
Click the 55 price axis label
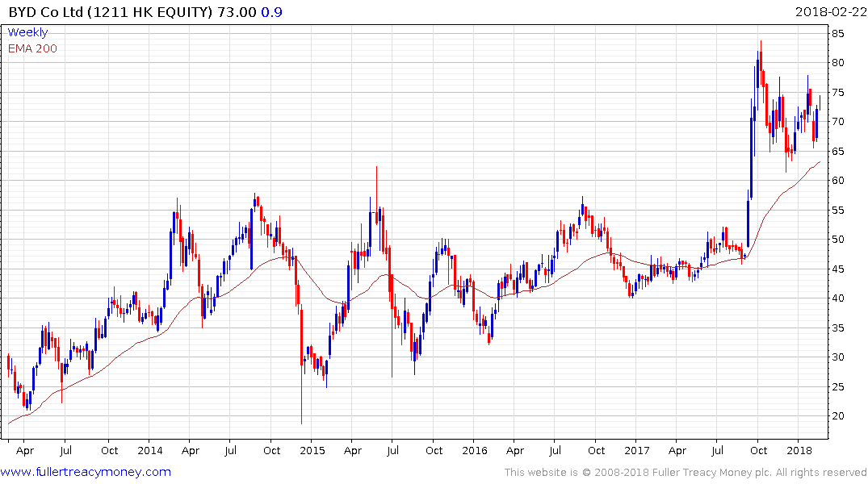[837, 211]
